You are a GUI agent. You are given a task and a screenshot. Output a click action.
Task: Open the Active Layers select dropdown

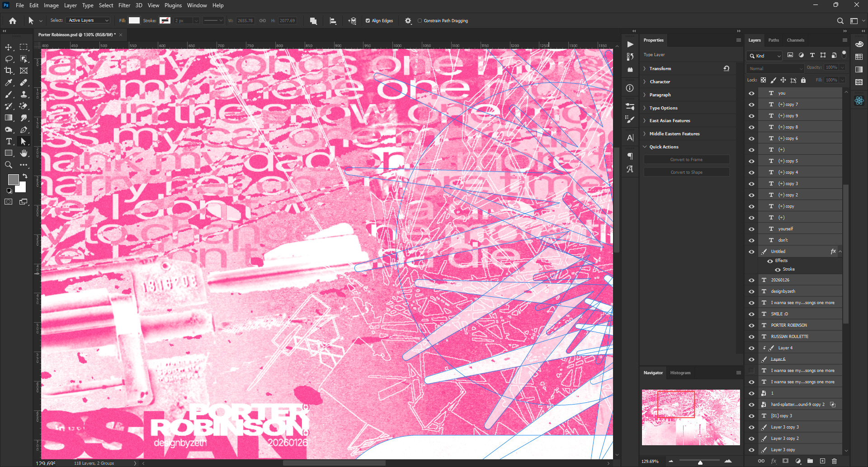88,20
